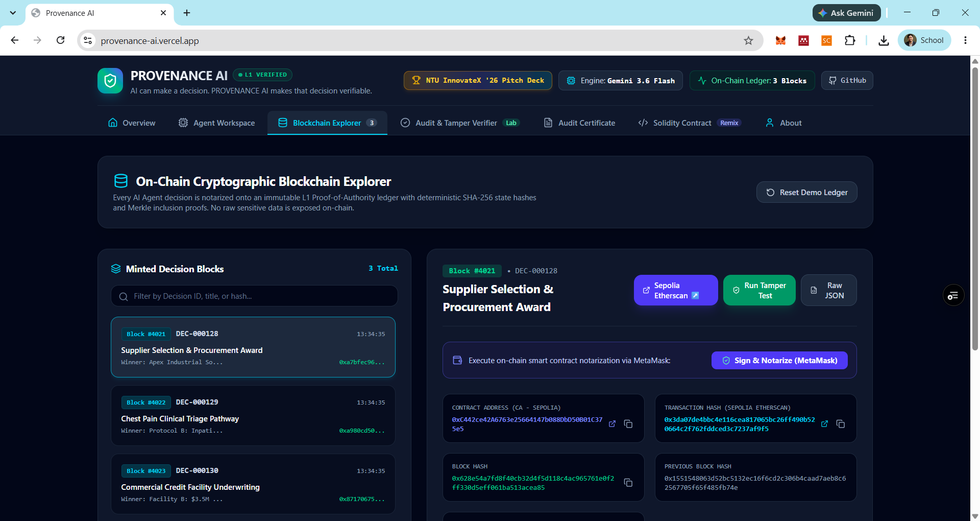Open Chrome three-dot menu
980x521 pixels.
coord(965,40)
